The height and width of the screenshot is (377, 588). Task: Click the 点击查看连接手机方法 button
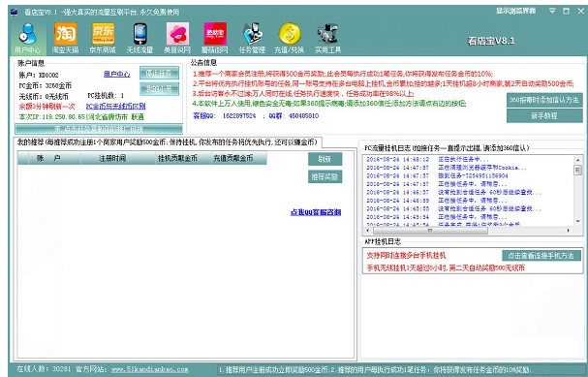pyautogui.click(x=542, y=256)
